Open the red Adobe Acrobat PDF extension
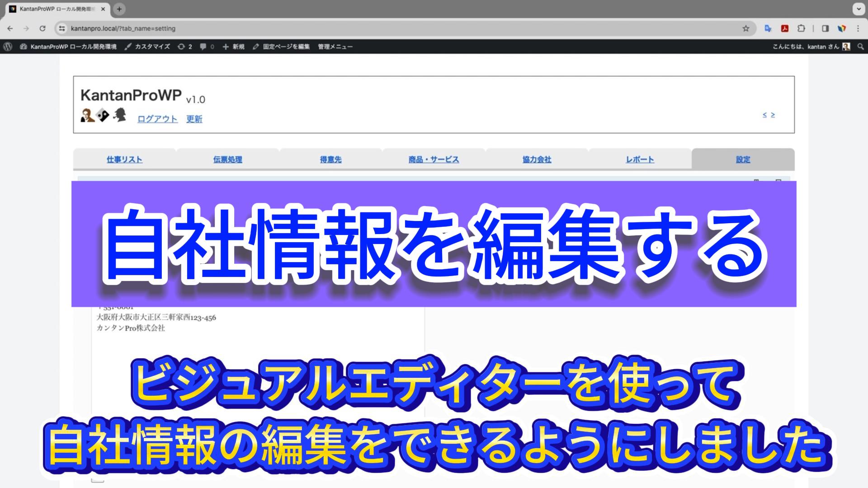Viewport: 868px width, 488px height. (784, 28)
